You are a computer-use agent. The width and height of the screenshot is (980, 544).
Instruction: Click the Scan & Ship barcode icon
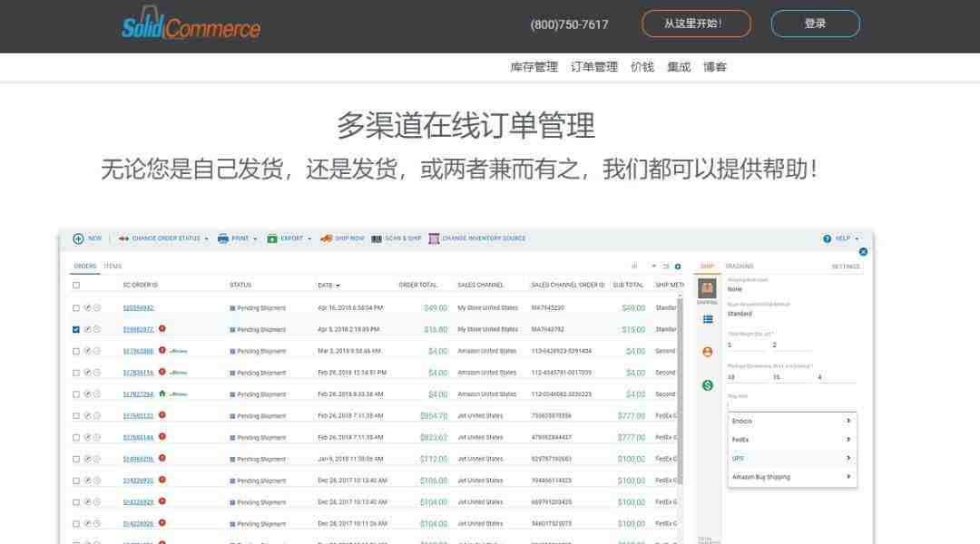tap(376, 238)
